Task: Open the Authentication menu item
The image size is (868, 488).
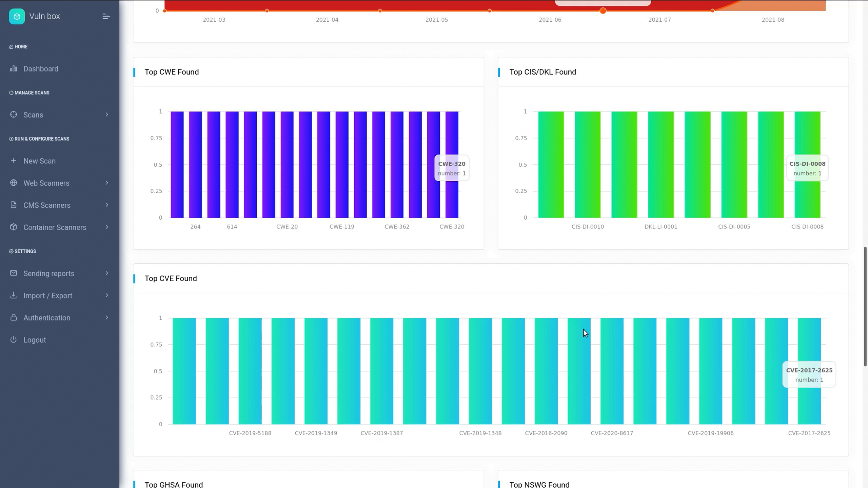Action: click(60, 318)
